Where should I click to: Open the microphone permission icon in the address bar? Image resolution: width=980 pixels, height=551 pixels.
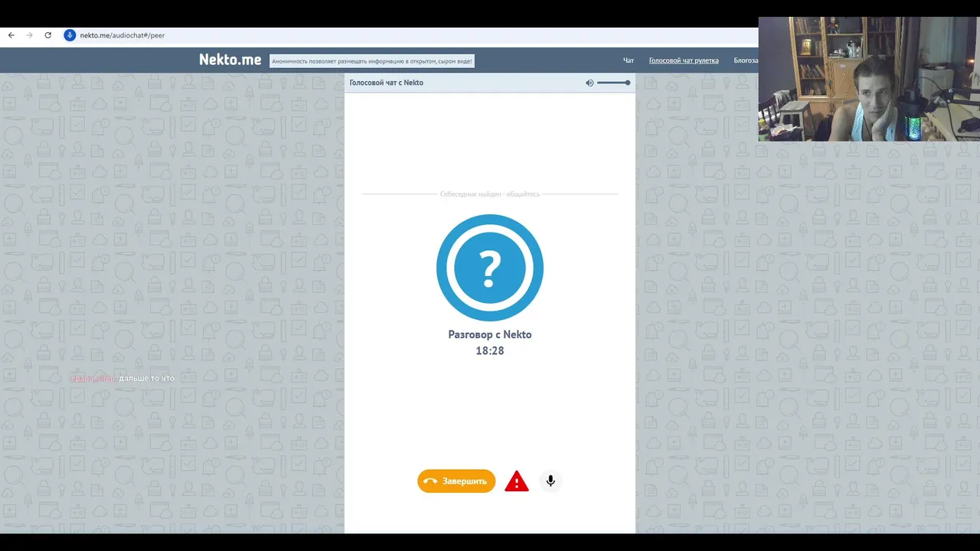point(70,35)
